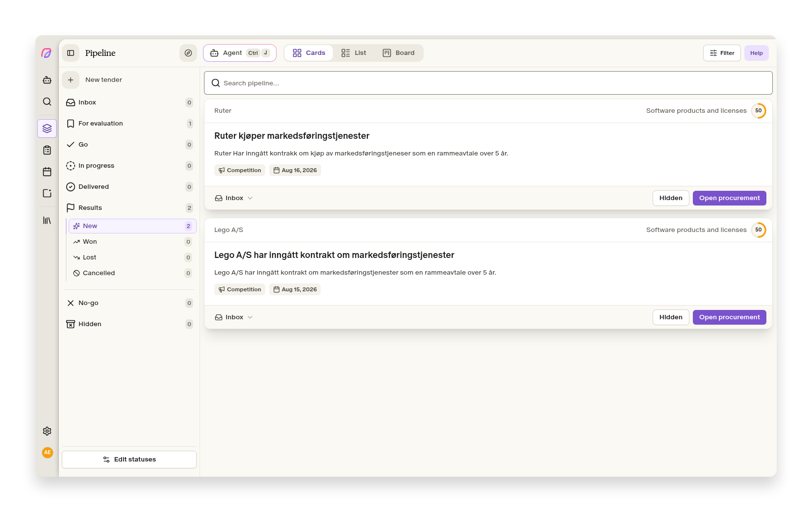This screenshot has width=812, height=512.
Task: Open Ruter kjøper markedsføringstjenester title
Action: point(292,136)
